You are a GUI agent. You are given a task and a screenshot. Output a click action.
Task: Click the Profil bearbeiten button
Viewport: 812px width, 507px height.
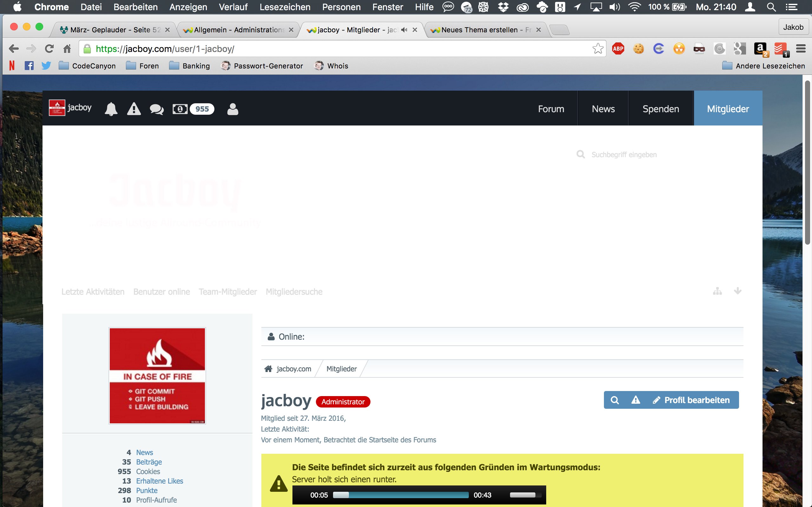tap(691, 400)
